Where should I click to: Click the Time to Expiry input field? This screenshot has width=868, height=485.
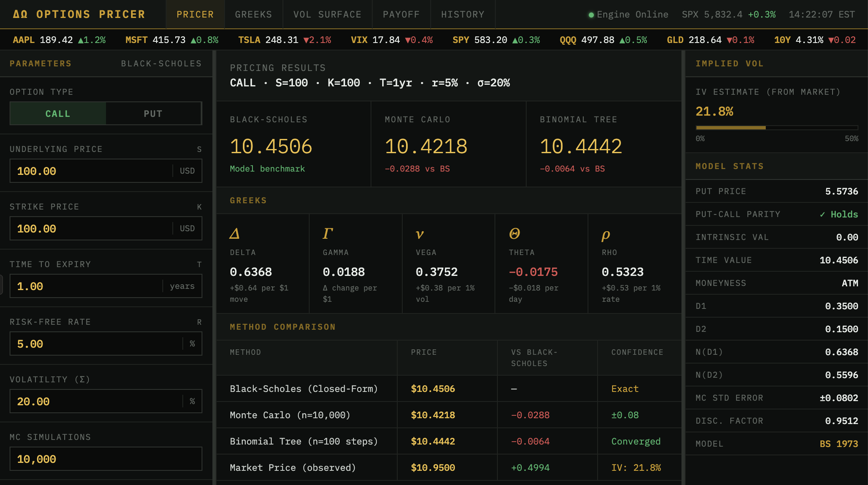106,286
